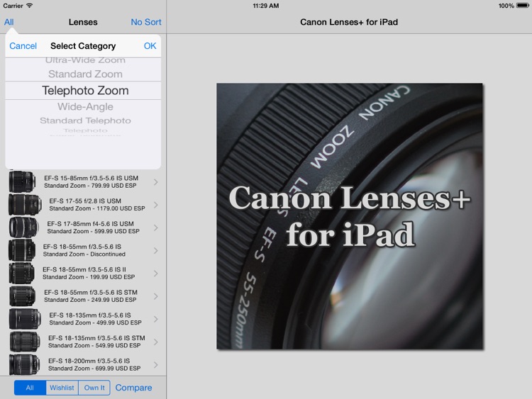Open chevron on EF-S 18-135mm IS STM row
This screenshot has height=399, width=532.
point(156,342)
